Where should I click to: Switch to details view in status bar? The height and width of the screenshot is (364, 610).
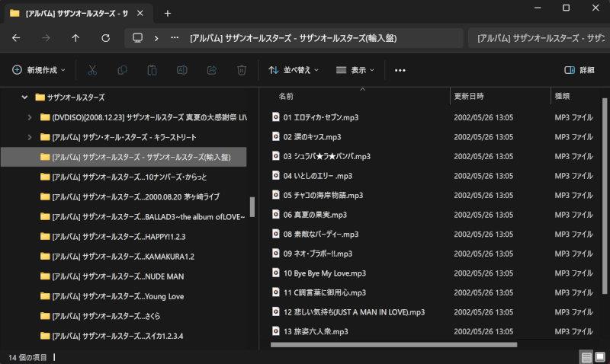point(586,356)
